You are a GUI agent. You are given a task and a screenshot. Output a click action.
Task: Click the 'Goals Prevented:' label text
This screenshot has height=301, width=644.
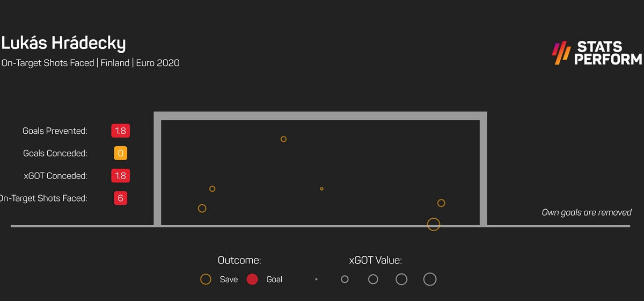coord(55,131)
